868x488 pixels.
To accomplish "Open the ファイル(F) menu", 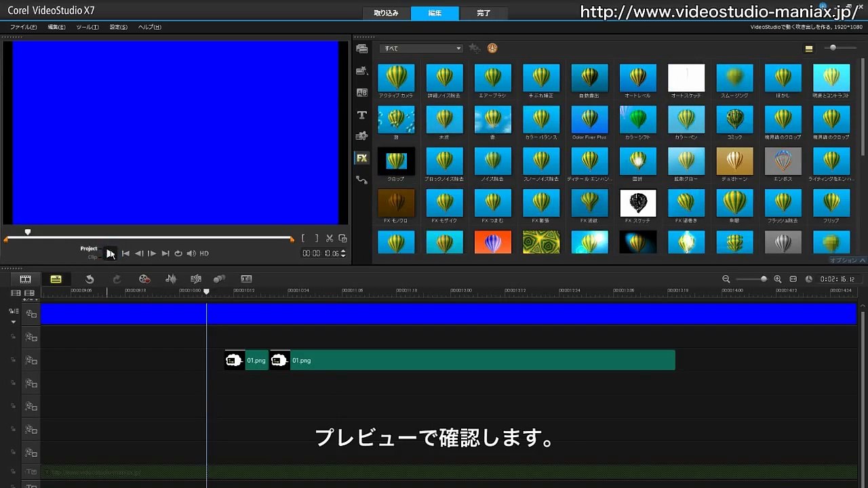I will (x=24, y=27).
